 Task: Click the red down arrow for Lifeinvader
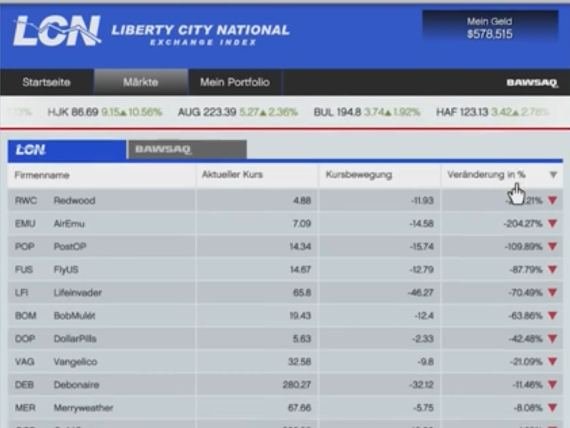[553, 292]
